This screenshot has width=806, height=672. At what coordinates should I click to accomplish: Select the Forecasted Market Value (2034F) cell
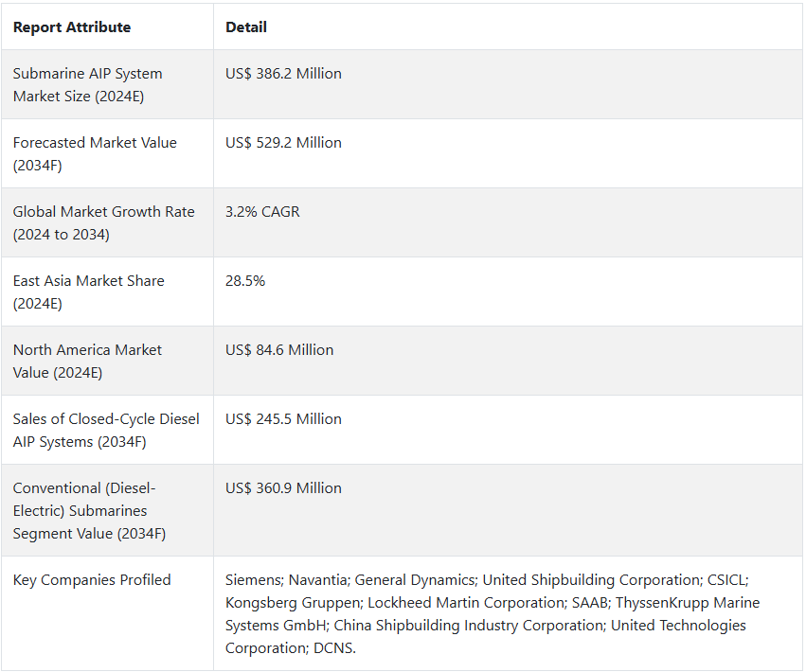pyautogui.click(x=107, y=153)
